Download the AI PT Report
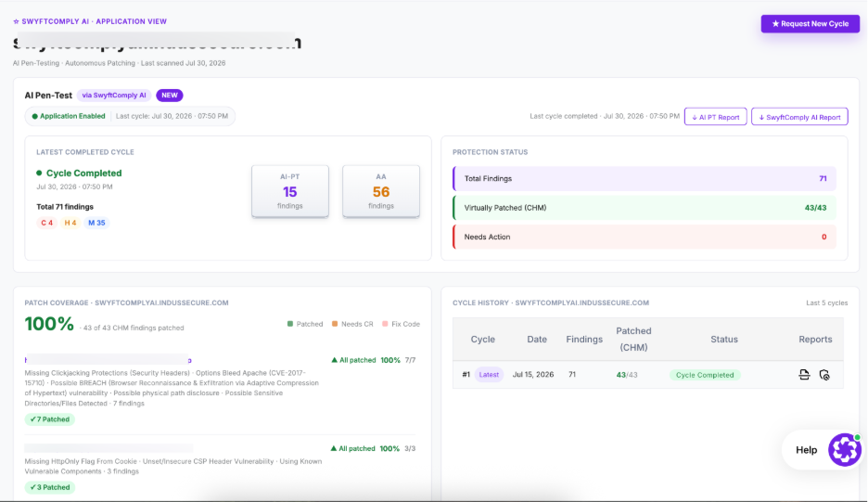 click(715, 117)
